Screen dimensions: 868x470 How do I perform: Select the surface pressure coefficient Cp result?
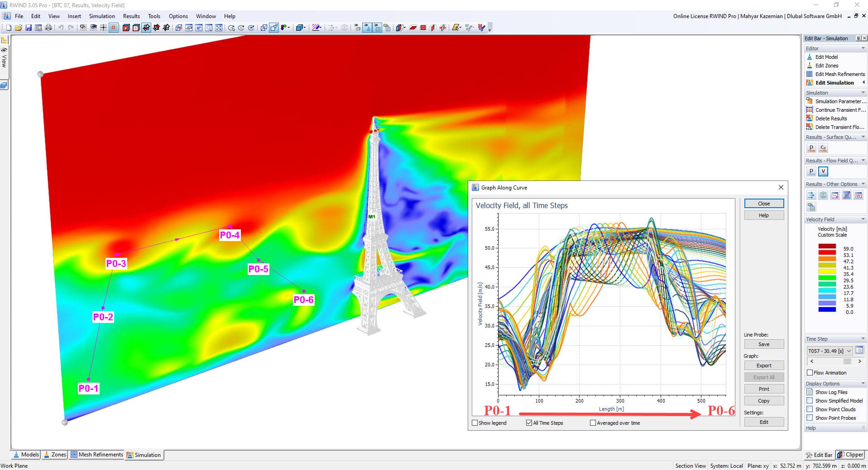click(823, 148)
